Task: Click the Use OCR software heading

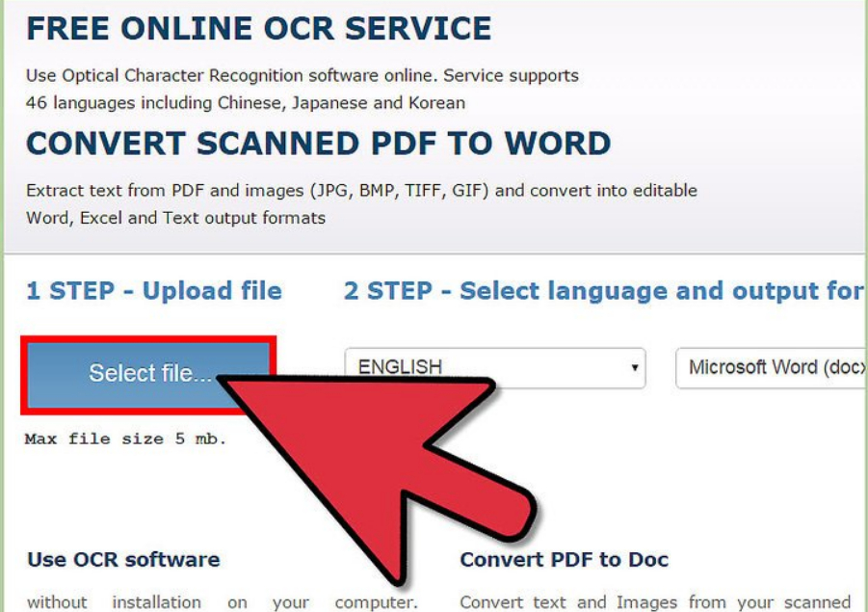Action: coord(123,559)
